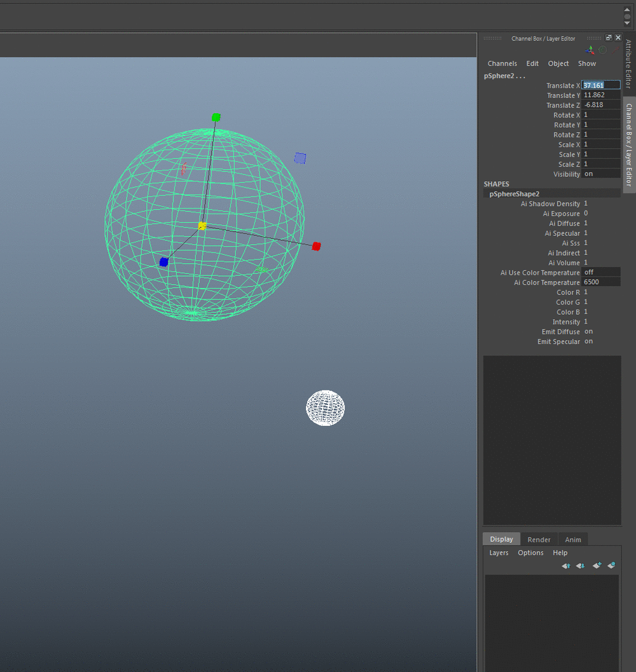Viewport: 636px width, 672px height.
Task: Click the pSphereShape2 shape node name
Action: click(514, 194)
